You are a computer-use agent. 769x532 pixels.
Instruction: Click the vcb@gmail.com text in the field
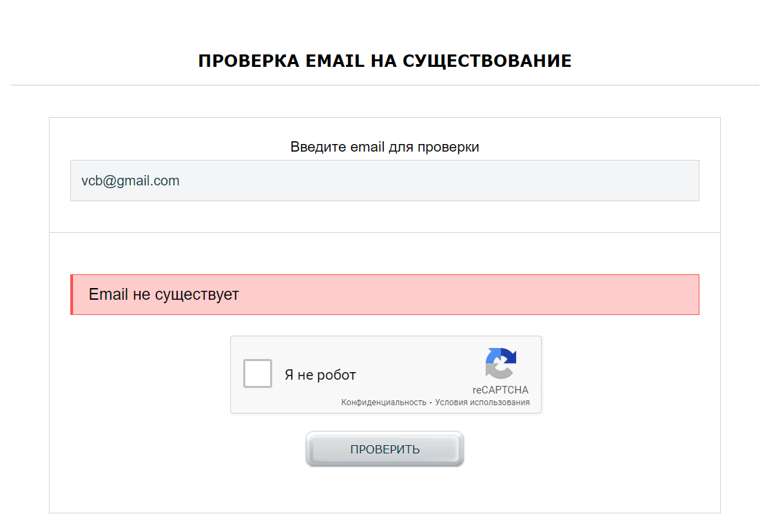point(130,181)
